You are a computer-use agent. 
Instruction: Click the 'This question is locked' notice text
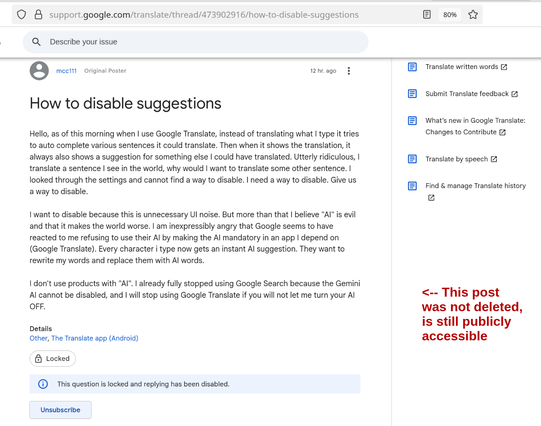click(x=143, y=384)
